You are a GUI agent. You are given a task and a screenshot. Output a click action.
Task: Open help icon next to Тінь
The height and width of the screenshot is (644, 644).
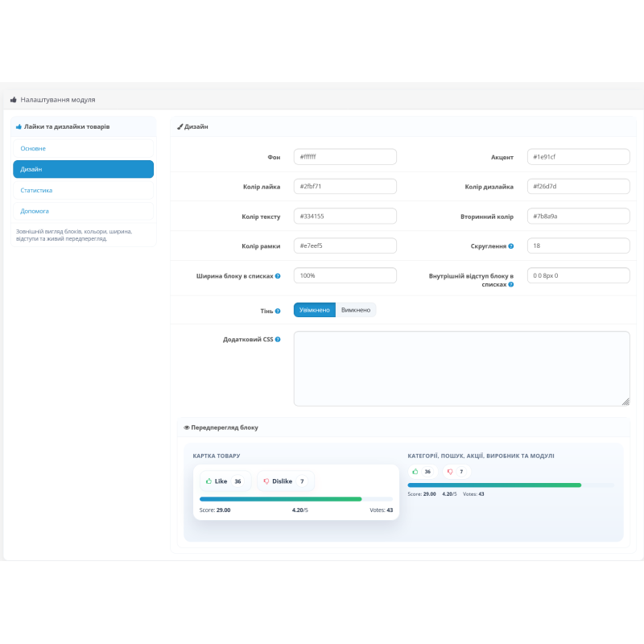(x=278, y=311)
